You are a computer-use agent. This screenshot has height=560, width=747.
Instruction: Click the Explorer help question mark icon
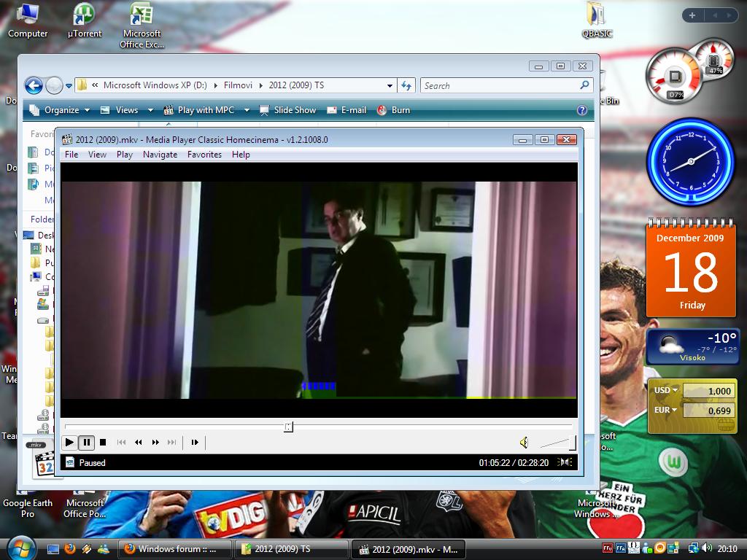click(581, 110)
